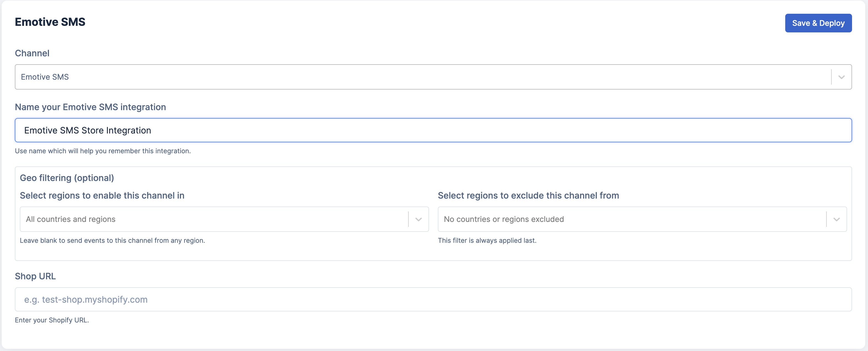
Task: Click 'Name your Emotive SMS integration' label
Action: pos(90,107)
